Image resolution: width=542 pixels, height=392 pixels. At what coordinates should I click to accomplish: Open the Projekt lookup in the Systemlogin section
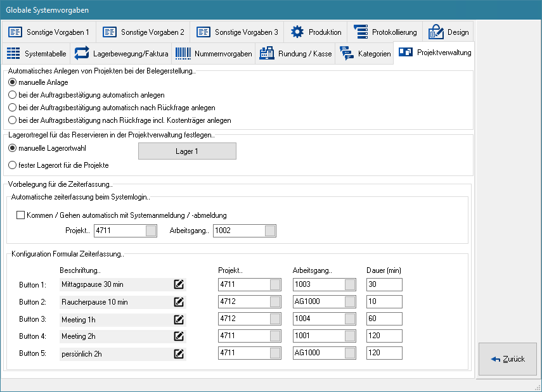point(151,231)
